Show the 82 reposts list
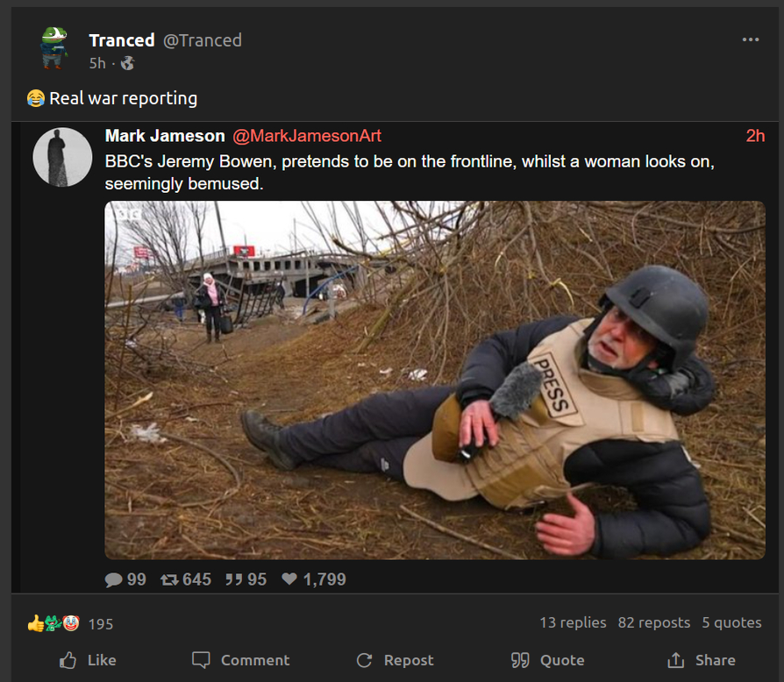Image resolution: width=784 pixels, height=682 pixels. tap(653, 622)
